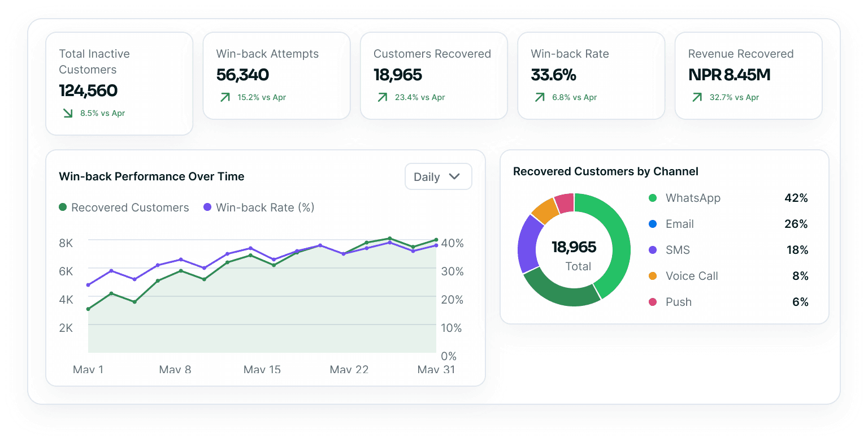Viewport: 868px width, 441px height.
Task: Click the Total Inactive Customers card title
Action: click(94, 62)
